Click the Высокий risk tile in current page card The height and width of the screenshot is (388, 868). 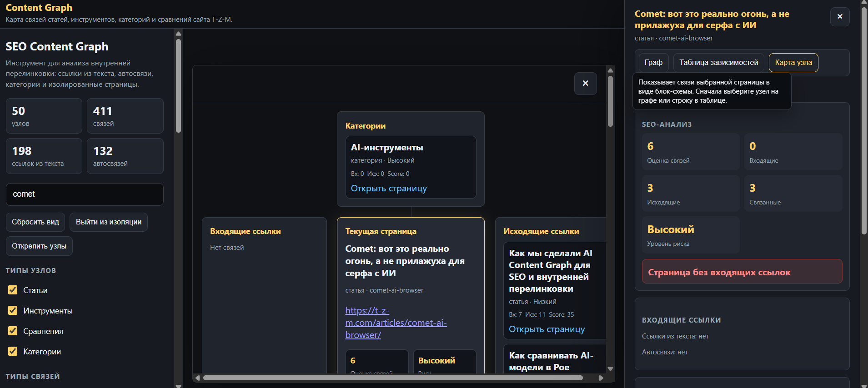click(445, 362)
